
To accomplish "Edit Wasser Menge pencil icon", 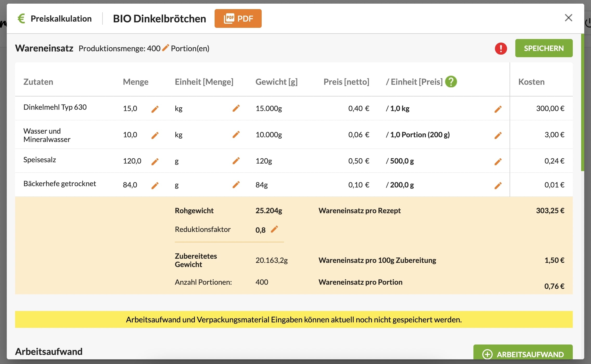I will [155, 135].
